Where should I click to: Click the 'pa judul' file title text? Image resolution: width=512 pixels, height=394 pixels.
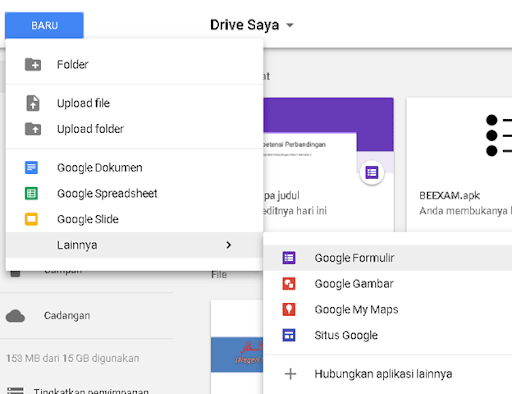coord(282,195)
